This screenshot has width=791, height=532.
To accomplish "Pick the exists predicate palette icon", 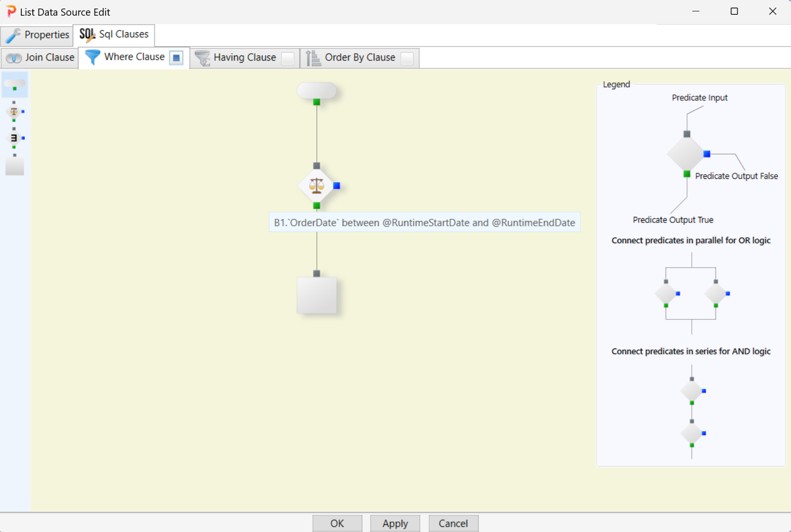I will (x=14, y=138).
